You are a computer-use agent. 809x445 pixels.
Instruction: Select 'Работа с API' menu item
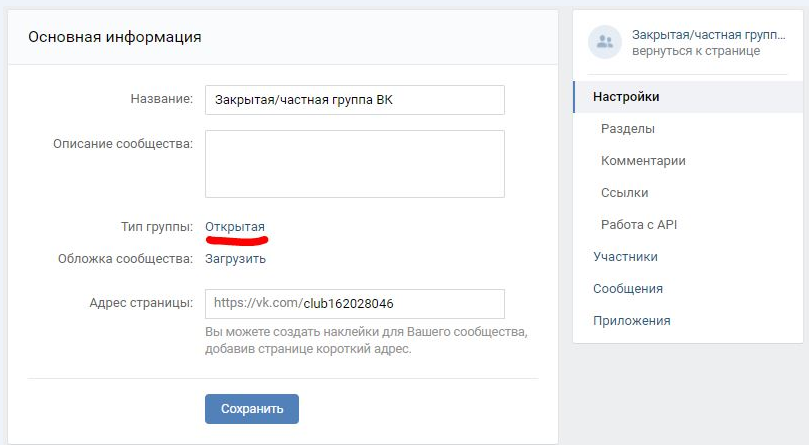tap(639, 225)
